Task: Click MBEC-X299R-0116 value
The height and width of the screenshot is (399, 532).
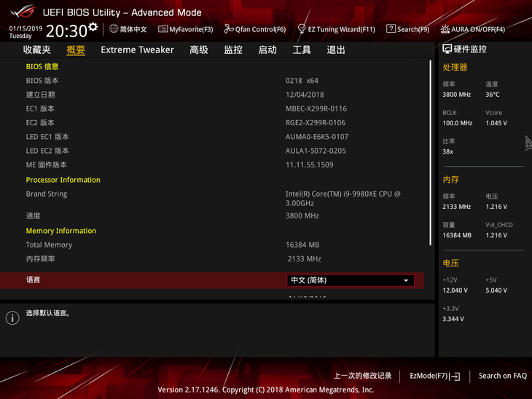Action: [316, 108]
